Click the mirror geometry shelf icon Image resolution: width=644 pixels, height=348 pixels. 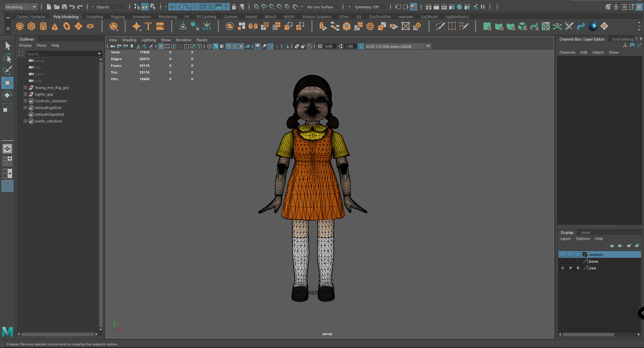click(253, 26)
